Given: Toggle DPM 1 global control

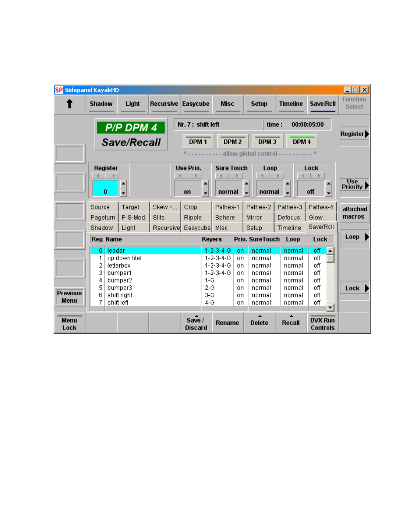Looking at the screenshot, I should [198, 141].
